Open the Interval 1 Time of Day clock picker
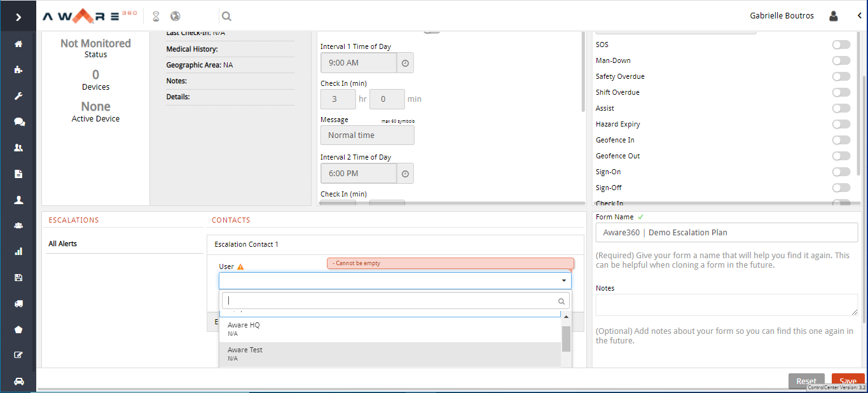 405,62
